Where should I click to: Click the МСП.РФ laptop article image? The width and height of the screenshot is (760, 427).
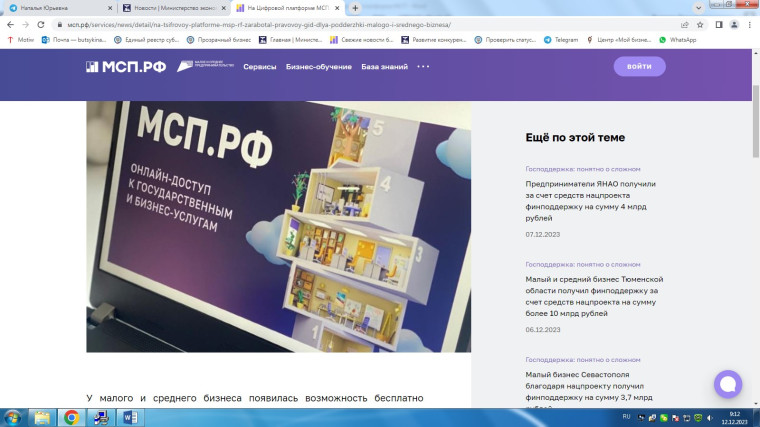pyautogui.click(x=279, y=226)
